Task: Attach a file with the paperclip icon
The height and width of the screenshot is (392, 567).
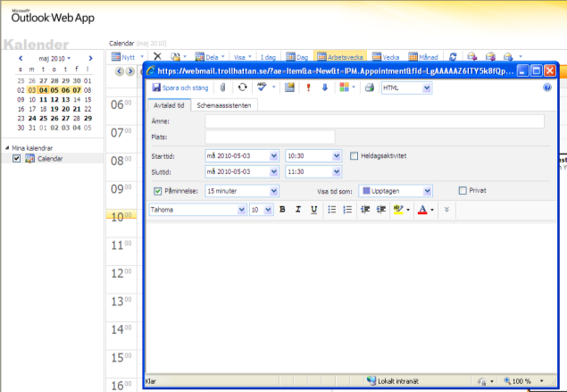Action: point(222,88)
